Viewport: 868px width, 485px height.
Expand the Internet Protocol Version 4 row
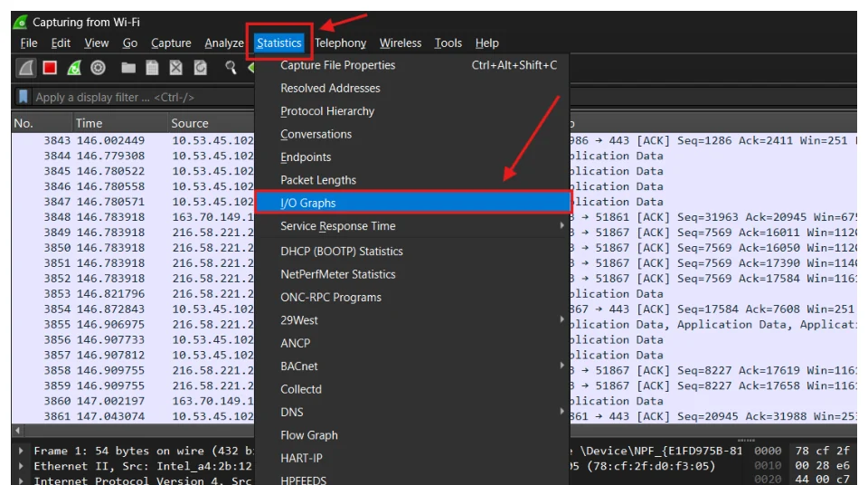pyautogui.click(x=21, y=480)
